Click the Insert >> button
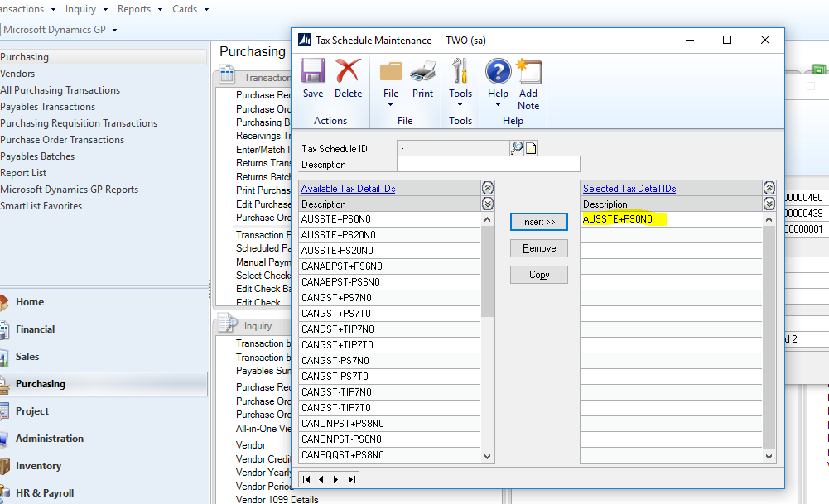Screen dimensions: 829x504 pyautogui.click(x=539, y=222)
